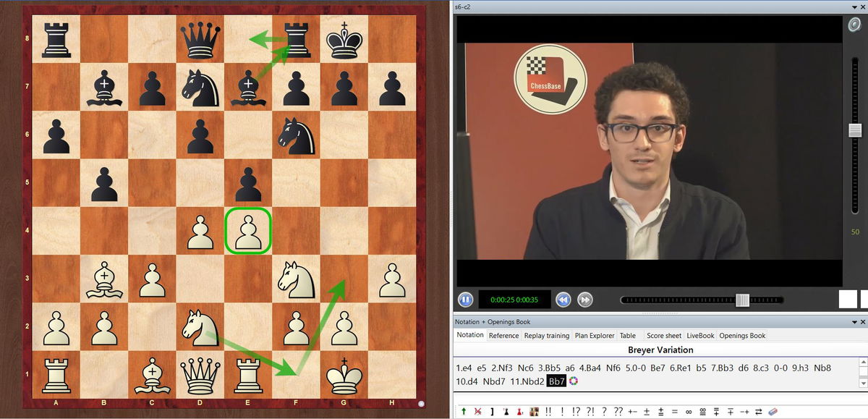This screenshot has height=419, width=868.
Task: Mute audio using the speaker icon
Action: click(x=854, y=25)
